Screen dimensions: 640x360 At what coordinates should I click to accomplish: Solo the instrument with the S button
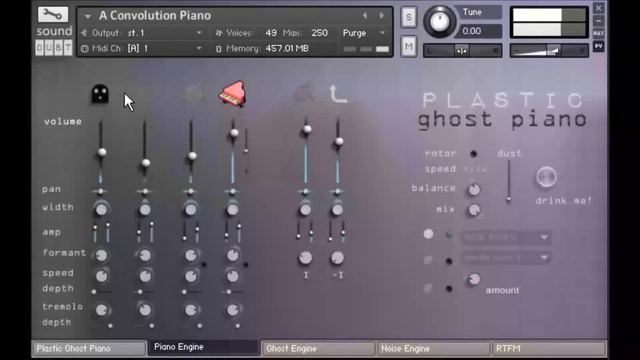tap(409, 17)
